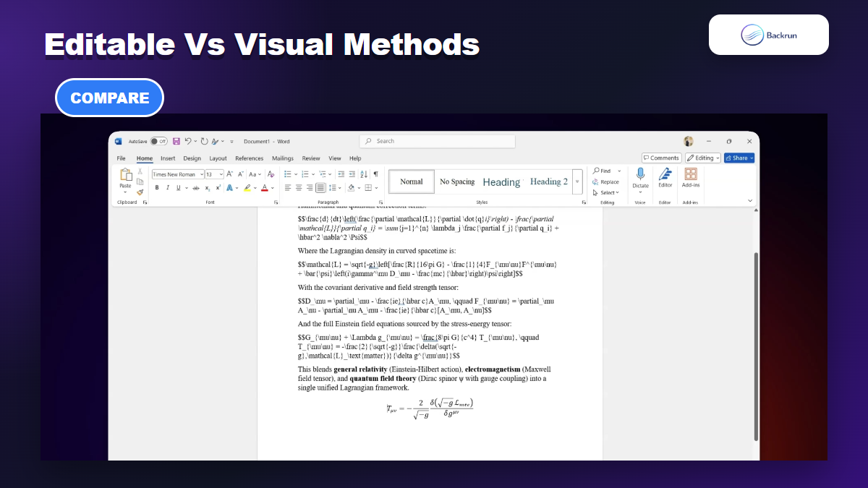Viewport: 868px width, 488px height.
Task: Switch to the Mailings tab
Action: [283, 158]
